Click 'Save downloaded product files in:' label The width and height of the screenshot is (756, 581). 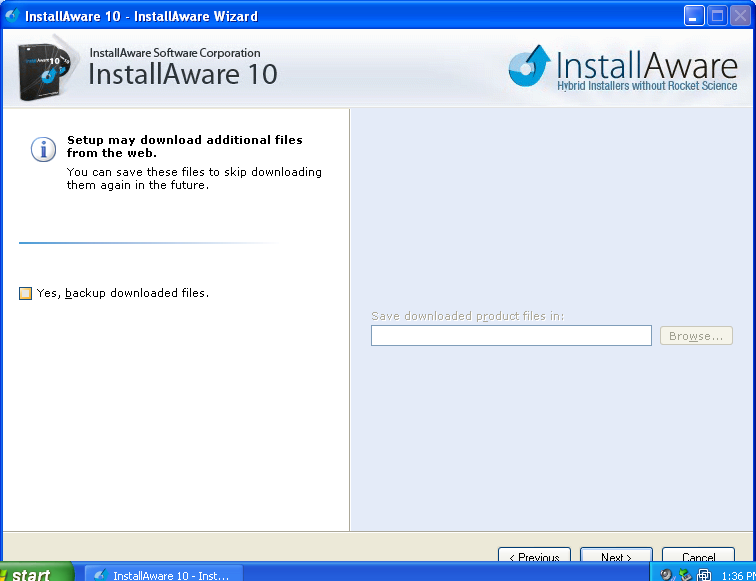(467, 316)
